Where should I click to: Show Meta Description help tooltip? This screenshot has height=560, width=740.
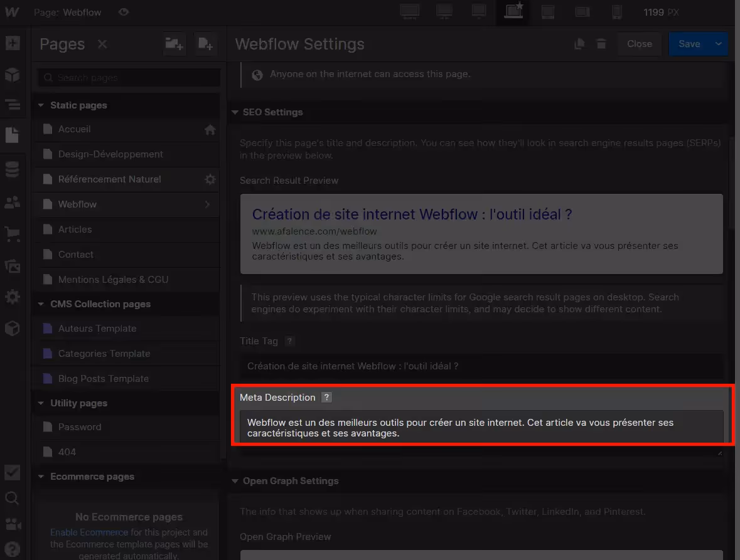click(326, 398)
